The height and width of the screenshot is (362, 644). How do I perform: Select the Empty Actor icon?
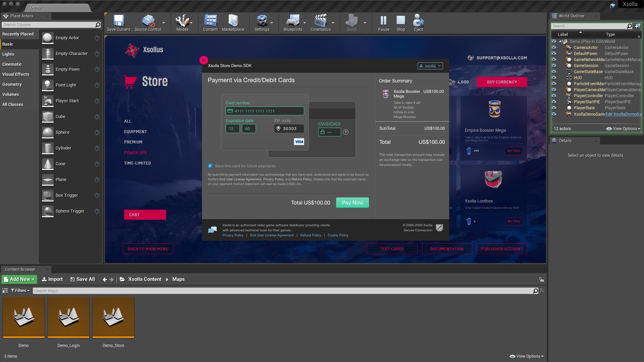(x=48, y=38)
